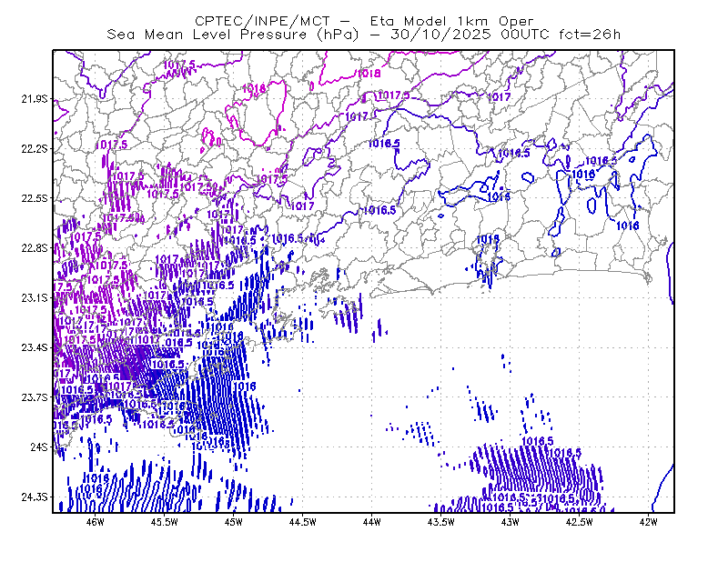Click the 24.3S latitude axis label
Viewport: 728px width, 562px height.
coord(35,497)
